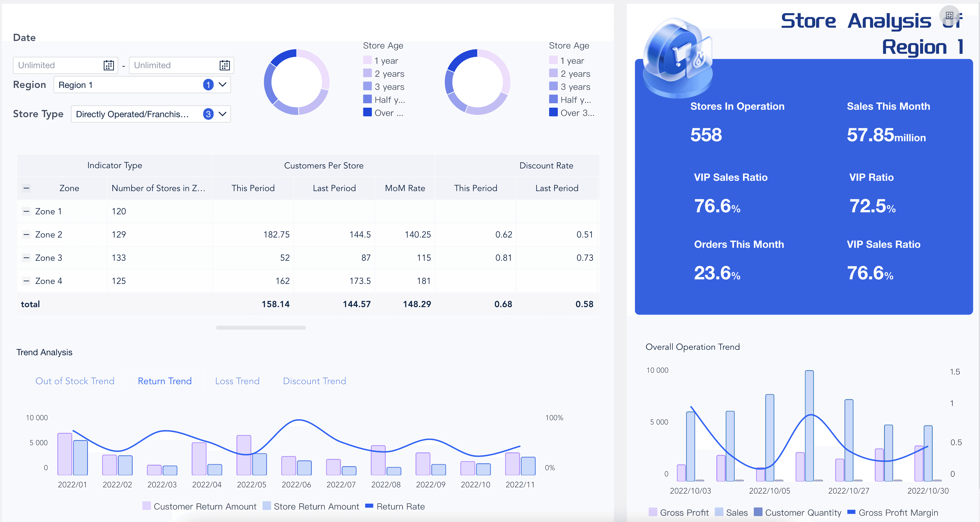Toggle Gross Profit Margin legend series
The image size is (980, 522).
tap(893, 512)
